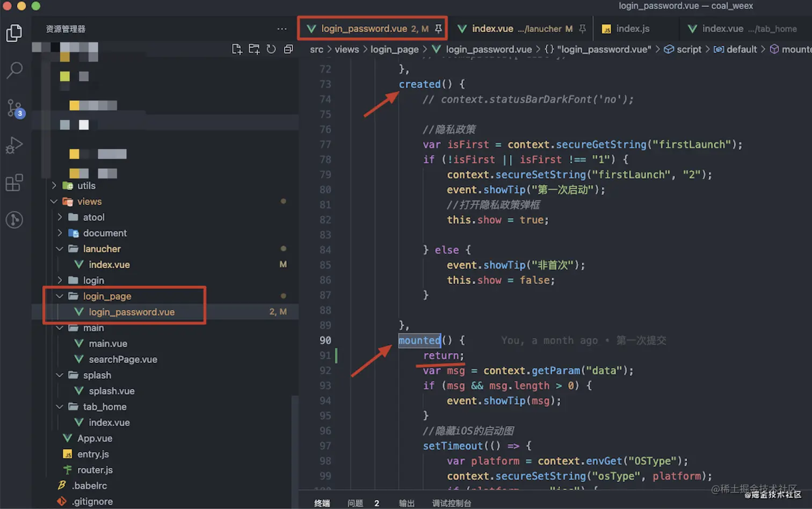Collapse the views folder
This screenshot has height=509, width=812.
click(x=54, y=201)
